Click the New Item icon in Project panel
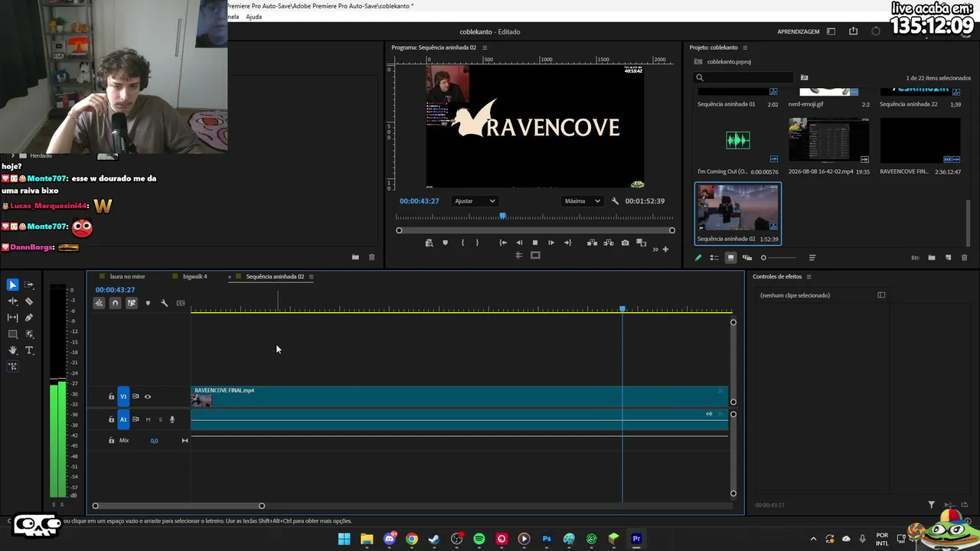 (x=948, y=258)
